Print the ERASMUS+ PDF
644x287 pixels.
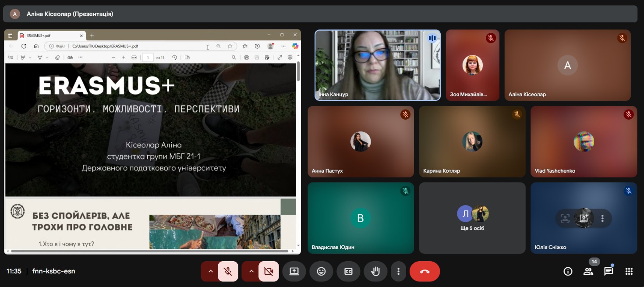(247, 57)
